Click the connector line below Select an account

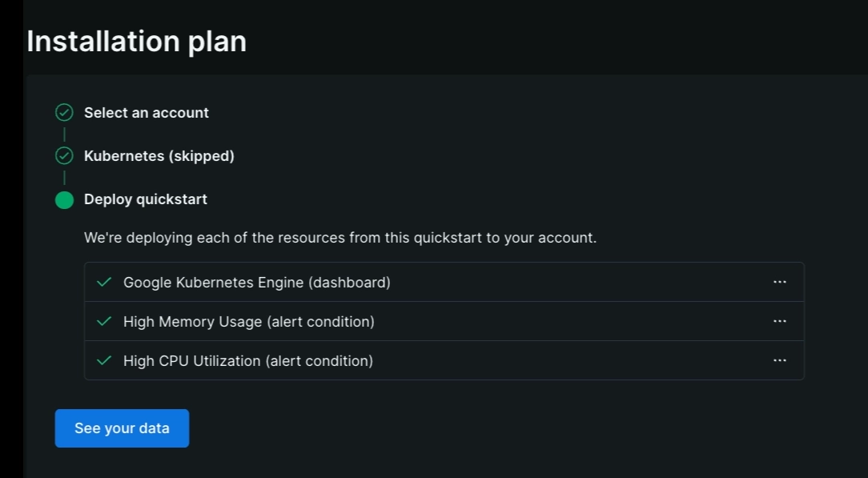point(64,135)
